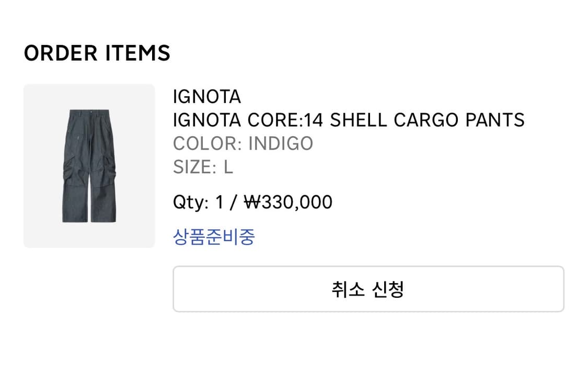This screenshot has width=588, height=371.
Task: Select the ORDER ITEMS section heading
Action: click(97, 52)
